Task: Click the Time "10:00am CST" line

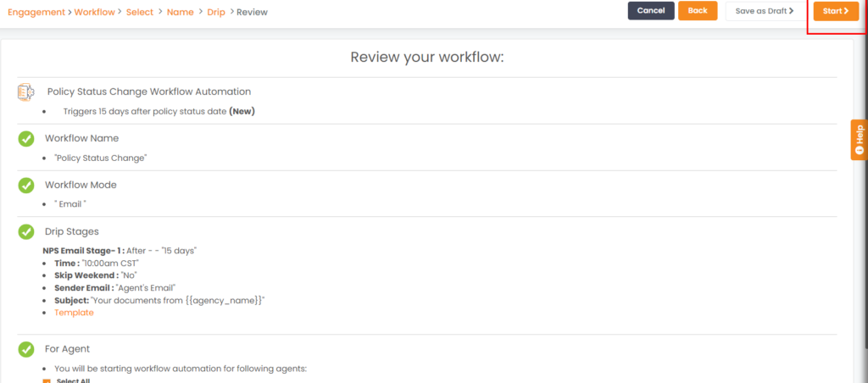Action: (x=97, y=263)
